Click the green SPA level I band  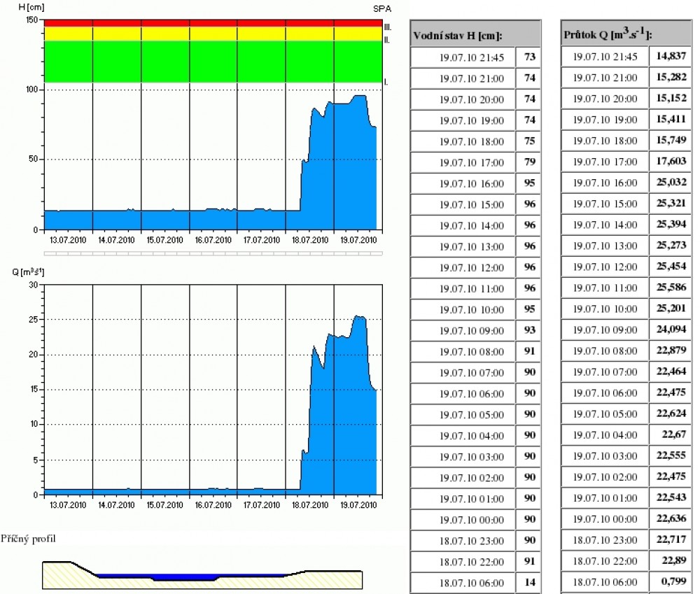coord(213,62)
